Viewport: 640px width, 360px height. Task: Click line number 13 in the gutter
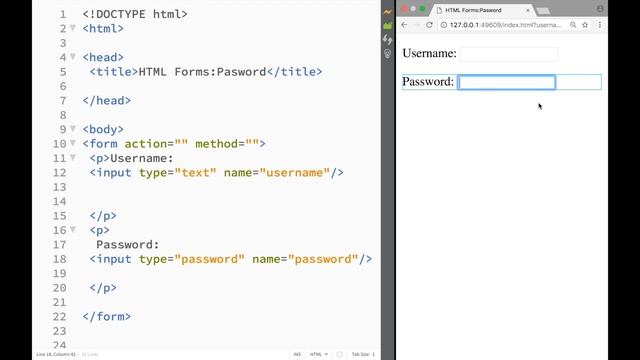click(60, 187)
